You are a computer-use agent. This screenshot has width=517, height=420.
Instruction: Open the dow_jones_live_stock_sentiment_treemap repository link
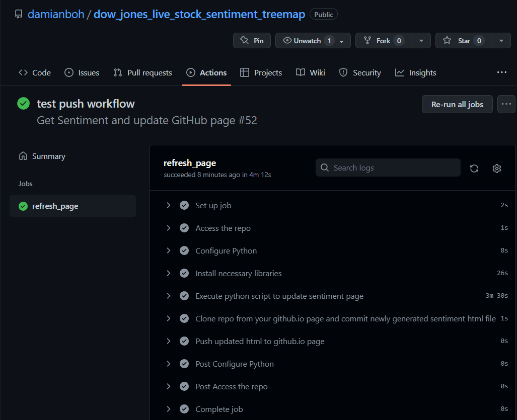(199, 14)
